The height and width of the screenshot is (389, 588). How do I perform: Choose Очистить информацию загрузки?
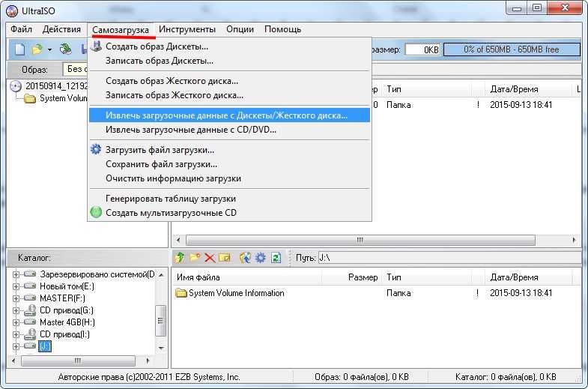click(229, 178)
